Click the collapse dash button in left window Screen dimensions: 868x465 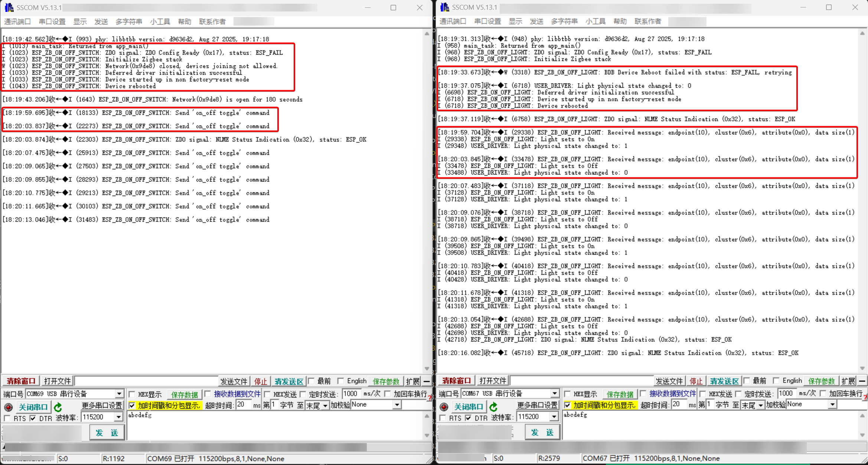[427, 381]
